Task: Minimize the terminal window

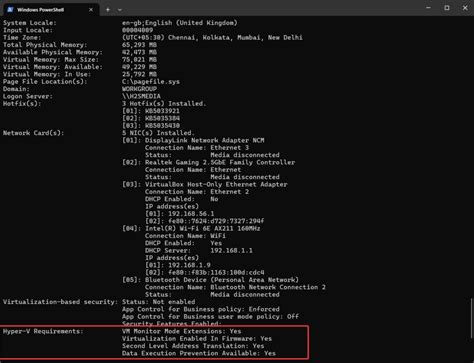Action: pyautogui.click(x=428, y=8)
